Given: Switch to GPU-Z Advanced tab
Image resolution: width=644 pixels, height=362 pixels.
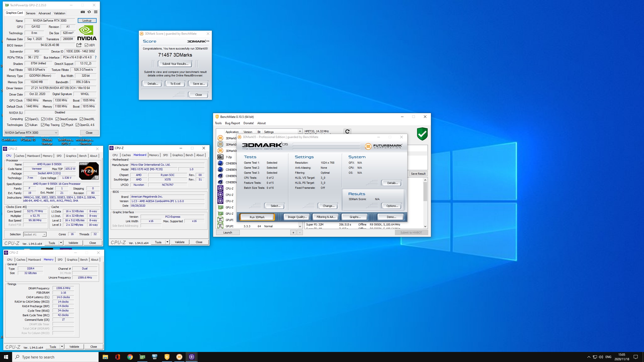Looking at the screenshot, I should pyautogui.click(x=45, y=13).
